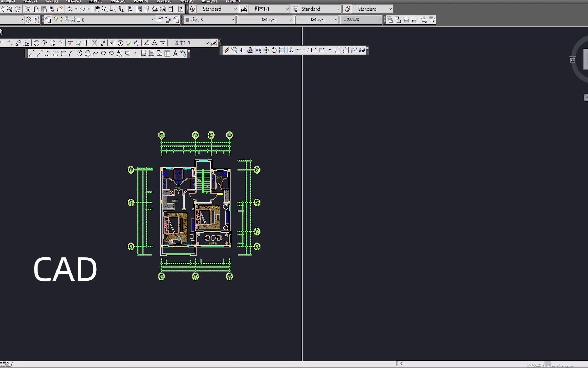Activate Zoom Window tool
This screenshot has height=368, width=588.
(113, 9)
